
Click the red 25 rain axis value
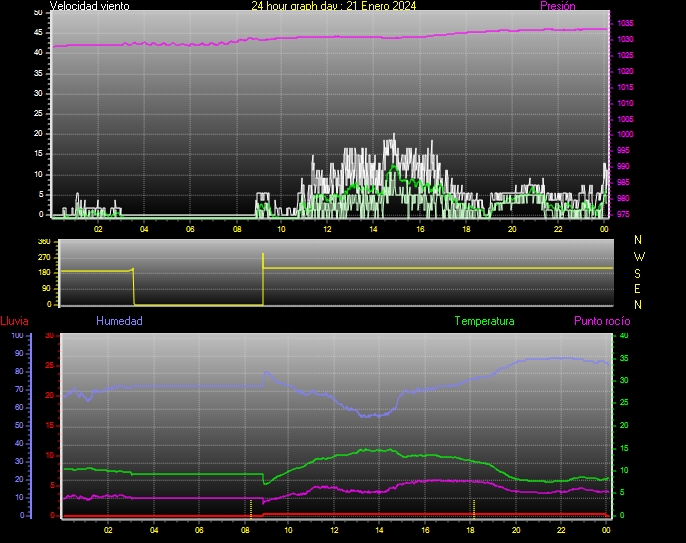[x=49, y=365]
